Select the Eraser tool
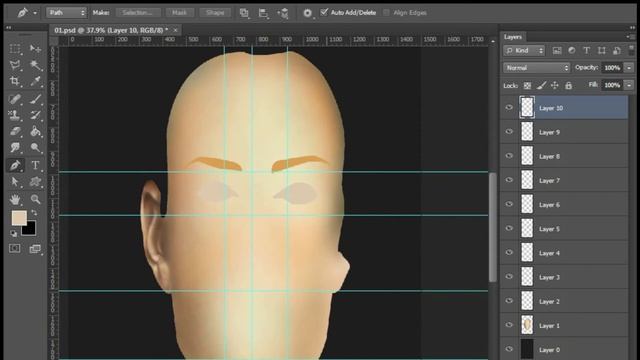The image size is (640, 360). [x=15, y=131]
